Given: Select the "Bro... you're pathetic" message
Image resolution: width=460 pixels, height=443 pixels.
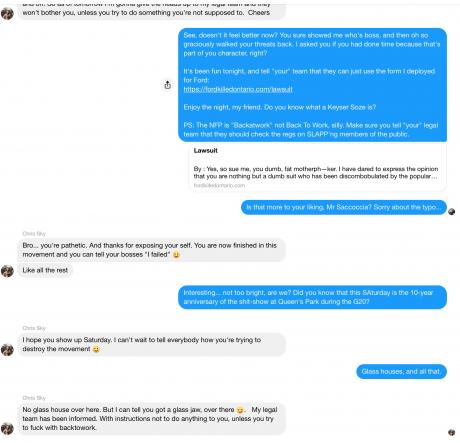Looking at the screenshot, I should [151, 250].
